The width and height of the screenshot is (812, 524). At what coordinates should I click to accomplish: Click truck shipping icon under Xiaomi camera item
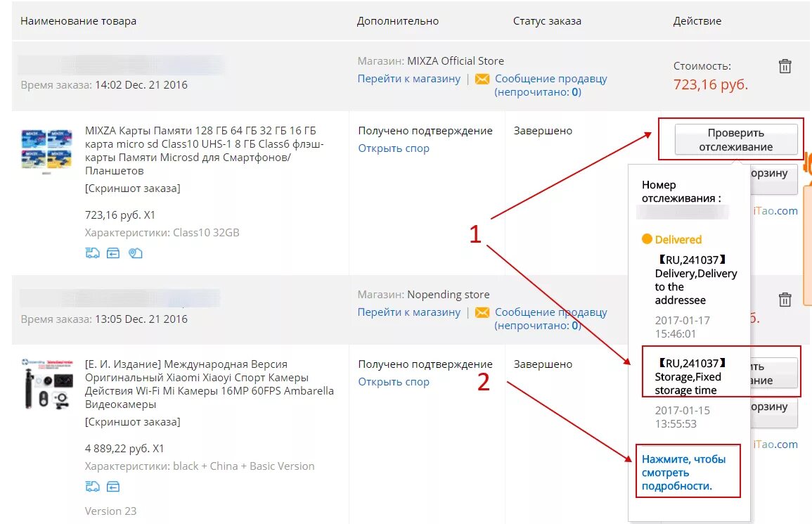coord(92,486)
